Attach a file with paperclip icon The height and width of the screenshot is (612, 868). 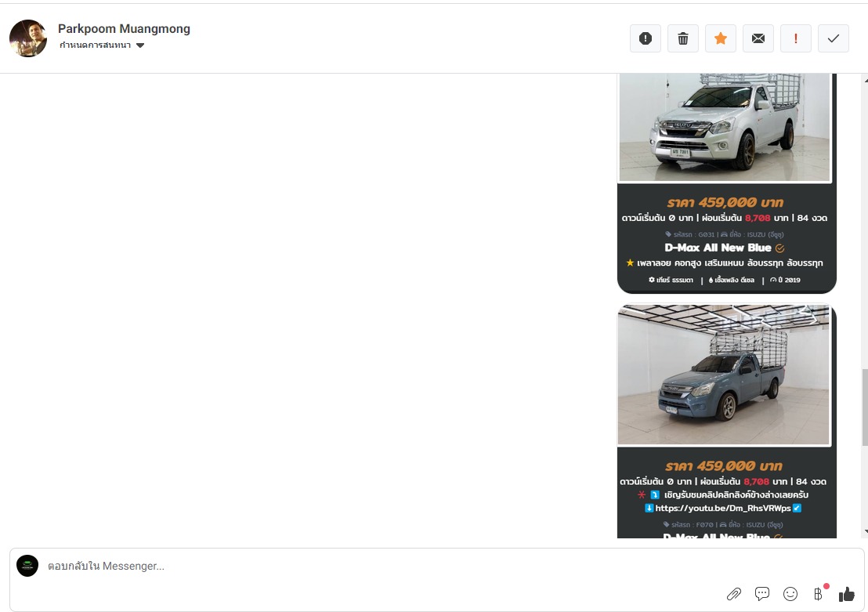[x=734, y=594]
